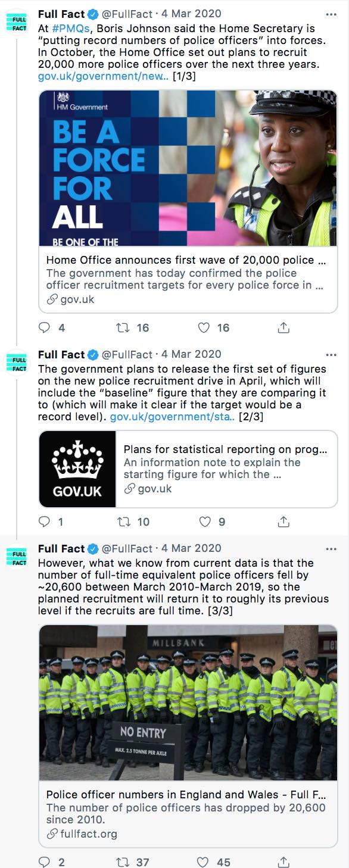Open more options on the first tweet
Screen dimensions: 349x868
pyautogui.click(x=331, y=13)
